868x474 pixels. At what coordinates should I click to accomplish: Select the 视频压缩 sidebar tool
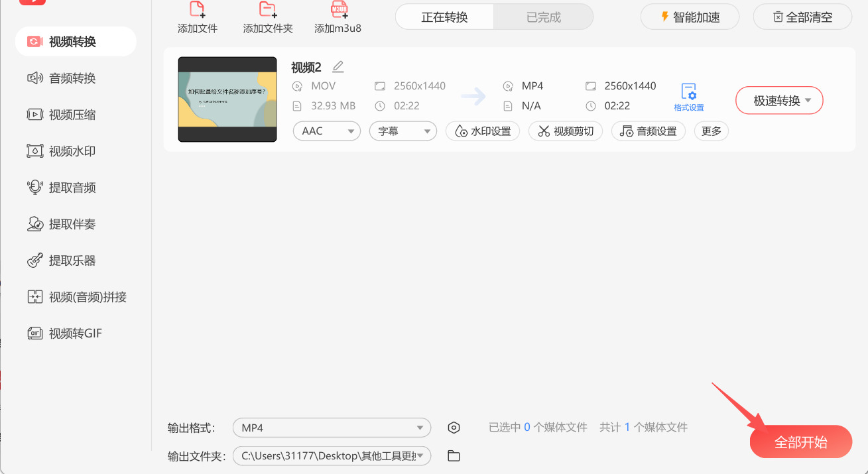pyautogui.click(x=76, y=114)
